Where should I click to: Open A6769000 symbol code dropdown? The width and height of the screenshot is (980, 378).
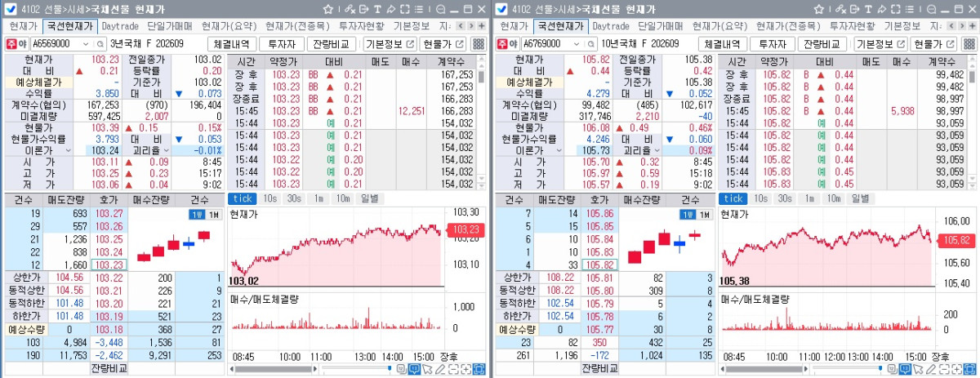click(578, 44)
